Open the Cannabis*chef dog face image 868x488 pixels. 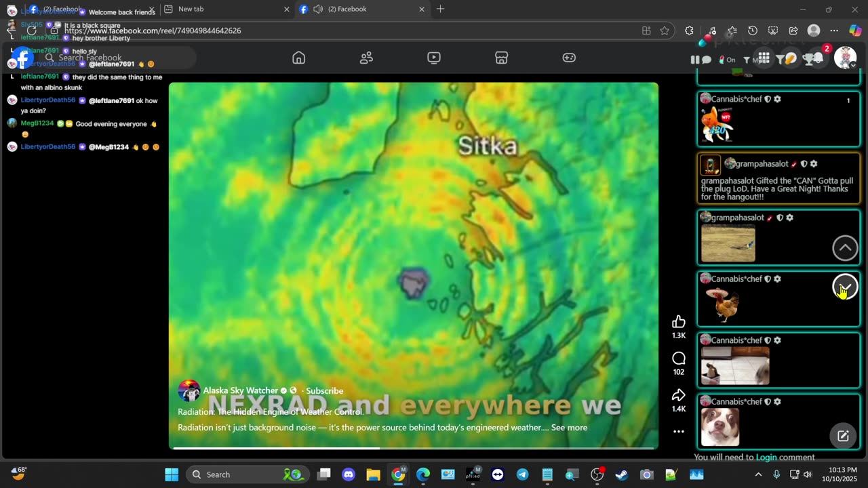coord(720,427)
